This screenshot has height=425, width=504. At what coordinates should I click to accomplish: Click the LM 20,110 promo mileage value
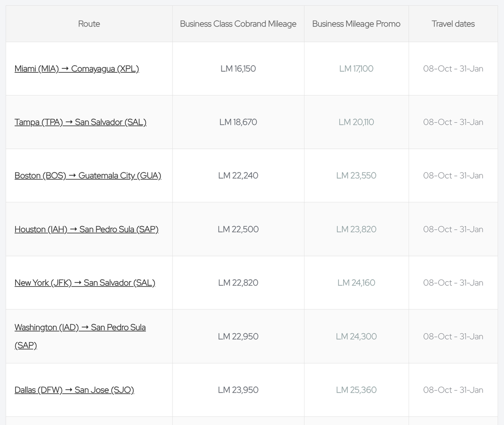356,122
